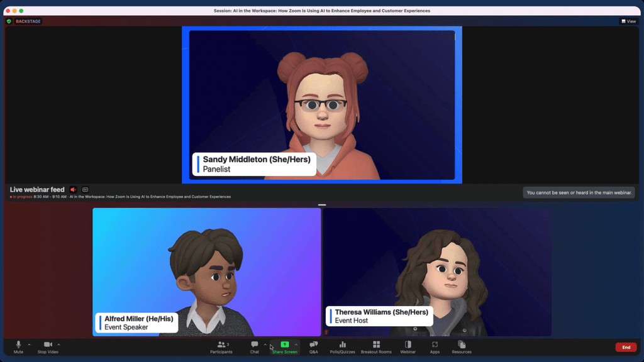
Task: Click the 'Live webinar feed' heading
Action: coord(37,190)
